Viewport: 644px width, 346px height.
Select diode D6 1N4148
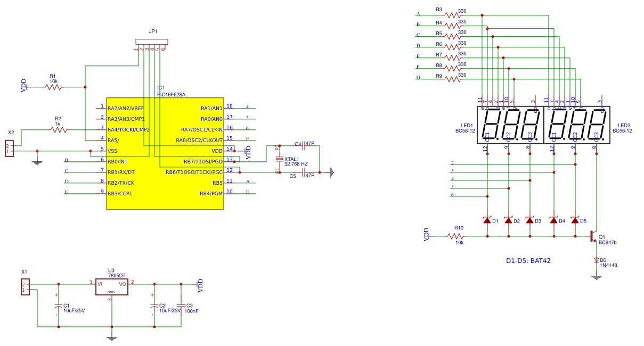click(596, 261)
